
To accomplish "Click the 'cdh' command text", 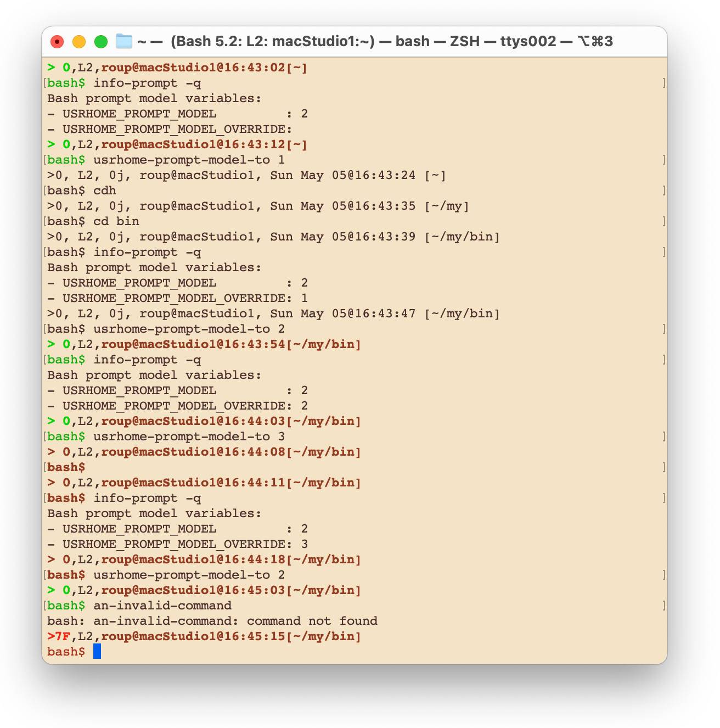I will tap(105, 191).
